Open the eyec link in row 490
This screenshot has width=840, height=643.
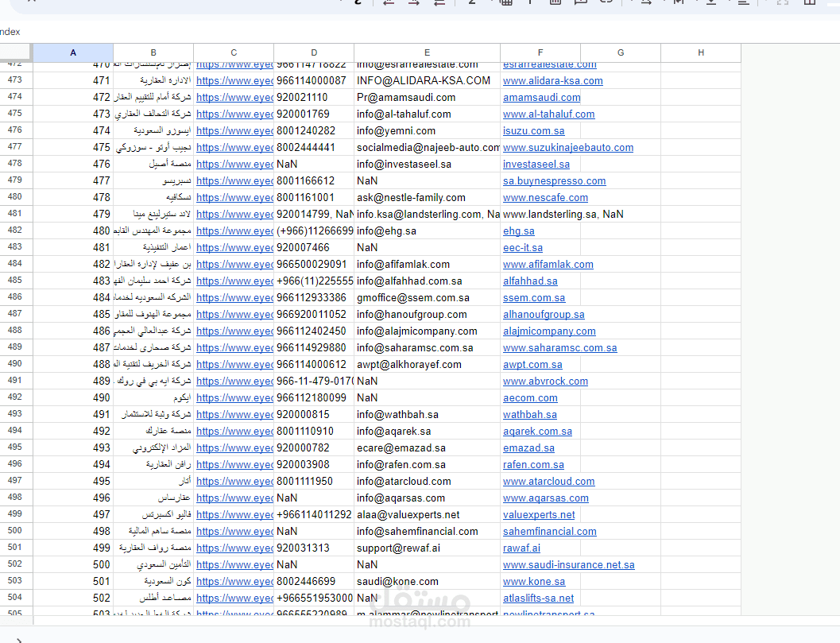pos(235,364)
